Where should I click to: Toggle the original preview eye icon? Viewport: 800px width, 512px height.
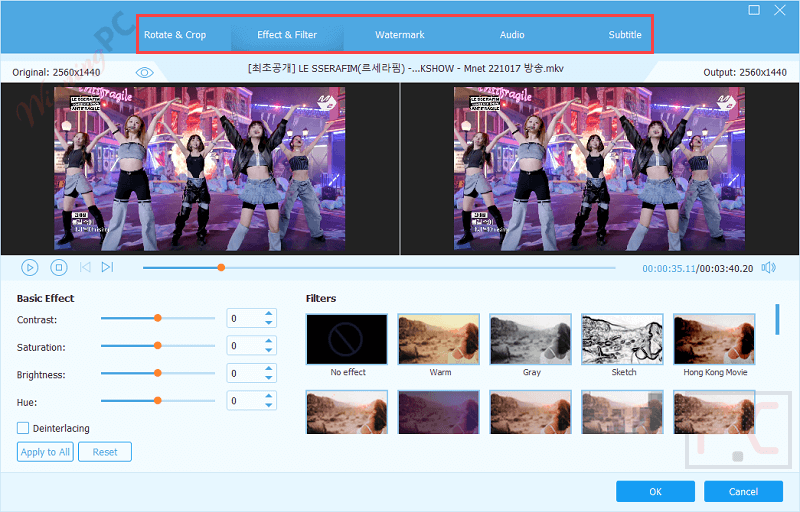(x=144, y=72)
